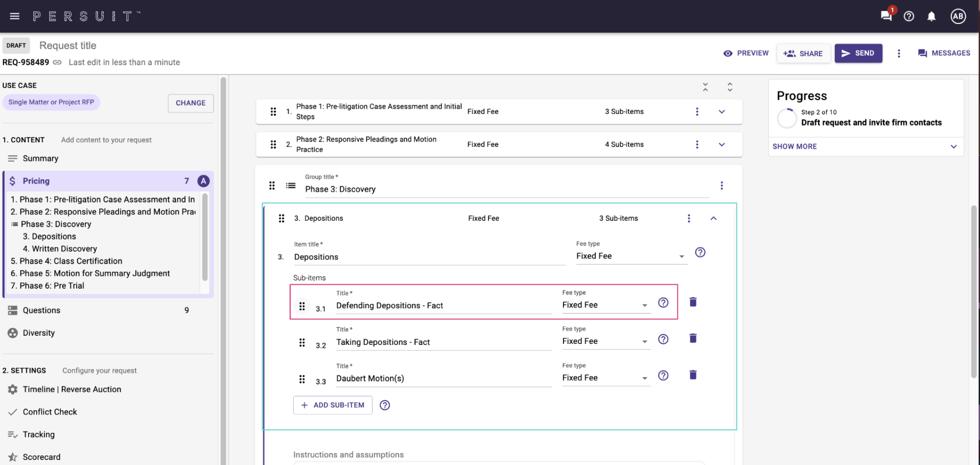980x465 pixels.
Task: Open Fee type dropdown for sub-item 3.1
Action: coord(606,305)
